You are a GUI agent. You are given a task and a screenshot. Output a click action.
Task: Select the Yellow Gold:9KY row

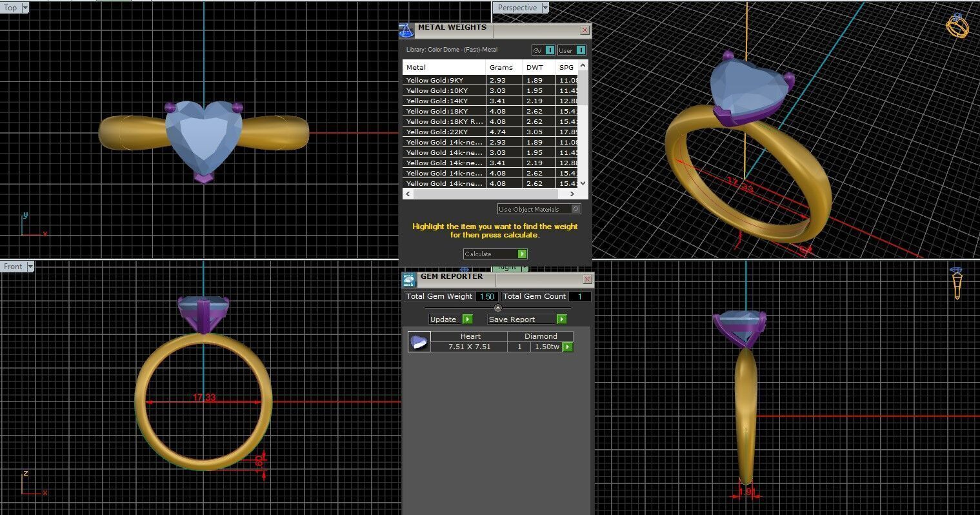[x=491, y=80]
